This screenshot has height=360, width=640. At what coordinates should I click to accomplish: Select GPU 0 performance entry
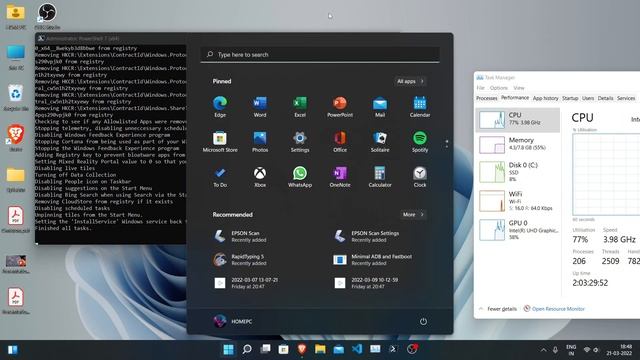pos(518,230)
